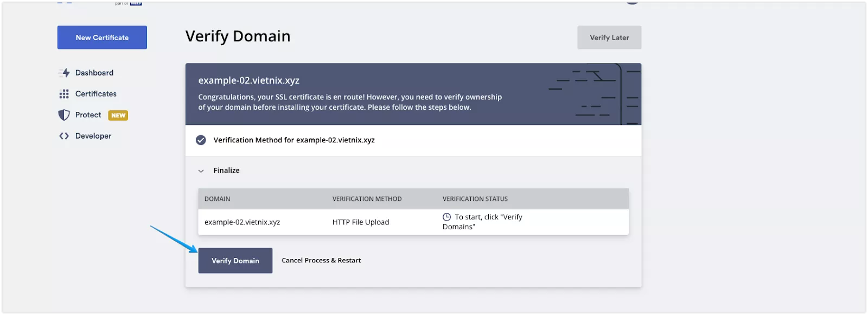Click the Congratulations message in the banner

click(350, 102)
